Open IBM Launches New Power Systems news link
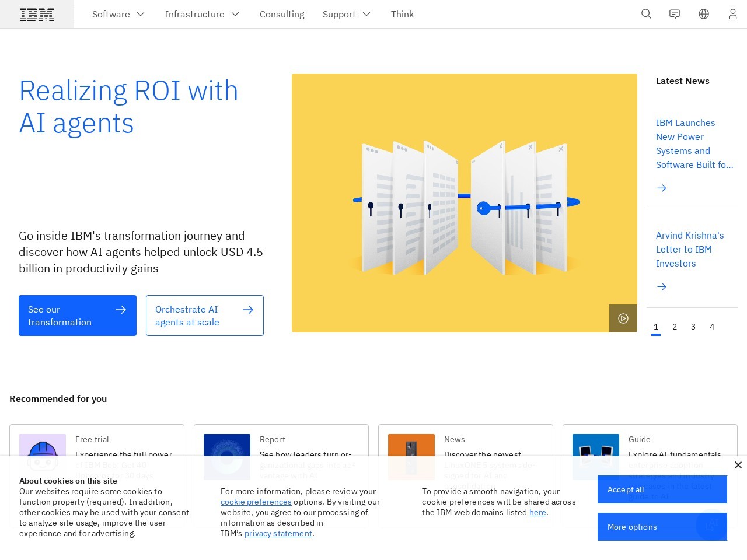 pyautogui.click(x=694, y=143)
